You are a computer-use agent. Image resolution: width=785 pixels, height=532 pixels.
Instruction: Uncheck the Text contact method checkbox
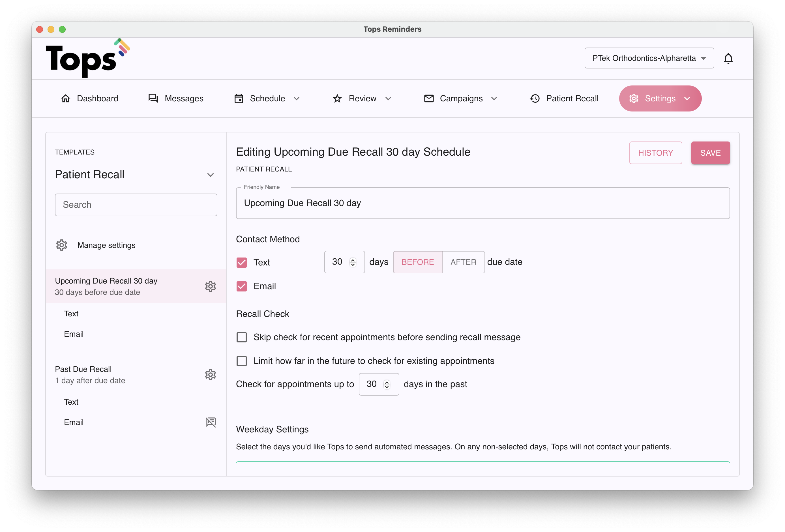241,262
